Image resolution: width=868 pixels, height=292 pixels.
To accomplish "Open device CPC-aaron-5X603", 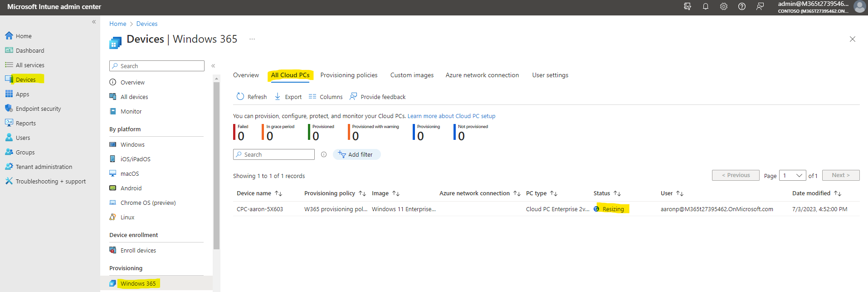I will [260, 209].
